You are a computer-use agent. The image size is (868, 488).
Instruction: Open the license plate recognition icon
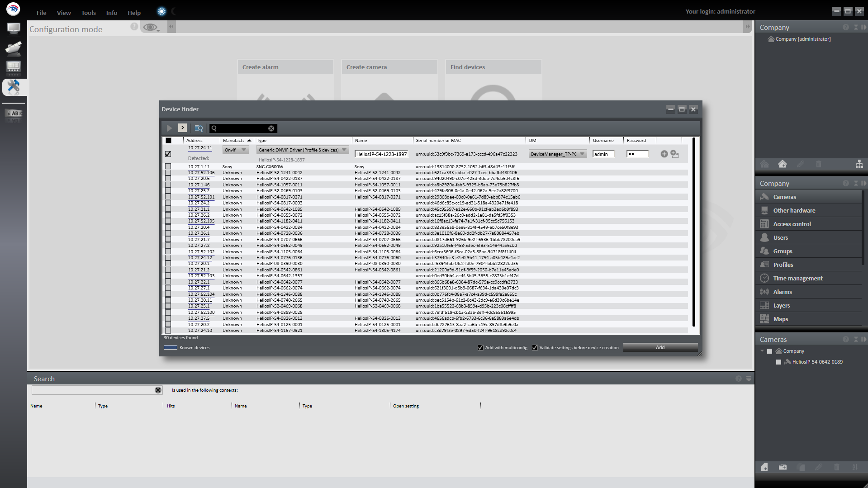[14, 114]
